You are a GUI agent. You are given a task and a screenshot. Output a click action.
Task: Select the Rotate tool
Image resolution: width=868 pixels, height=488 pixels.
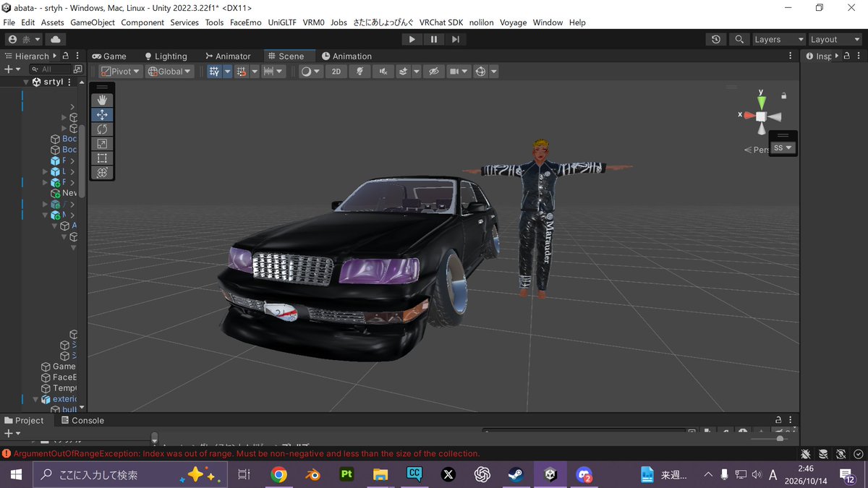point(102,129)
